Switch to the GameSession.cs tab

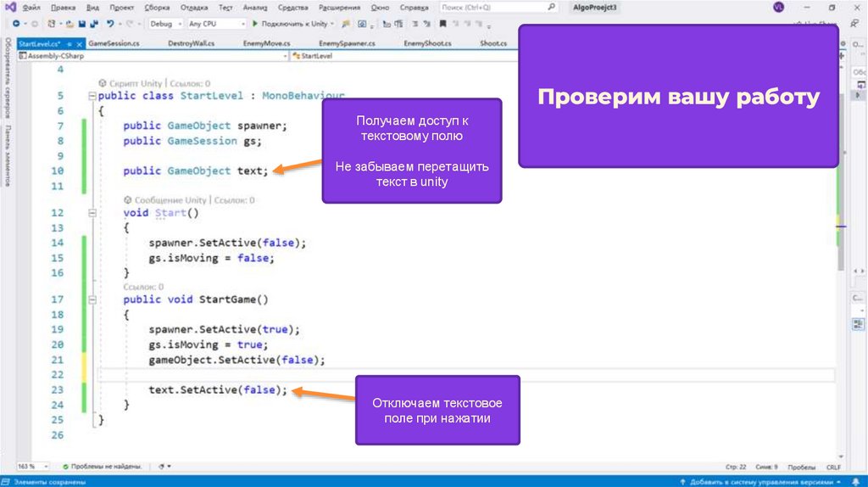tap(113, 43)
